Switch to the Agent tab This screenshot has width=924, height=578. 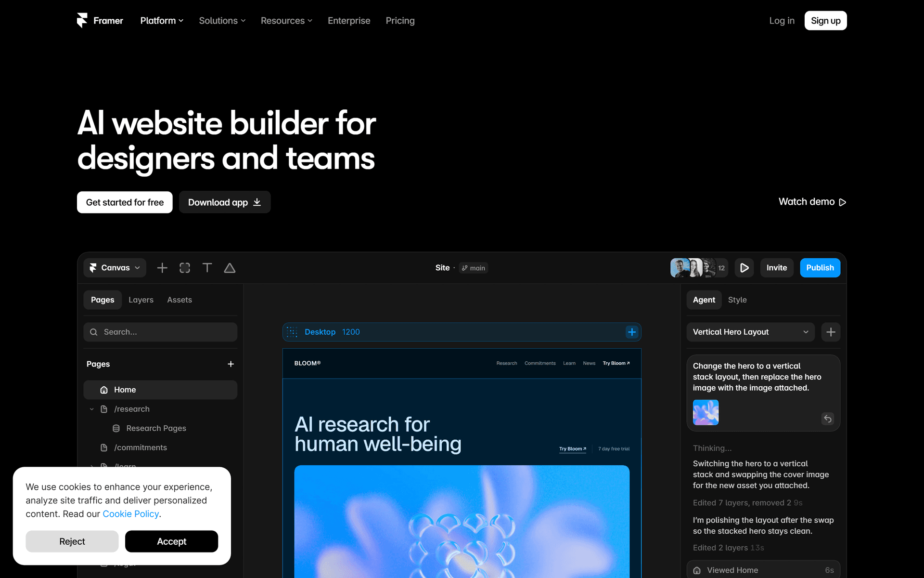pyautogui.click(x=704, y=300)
